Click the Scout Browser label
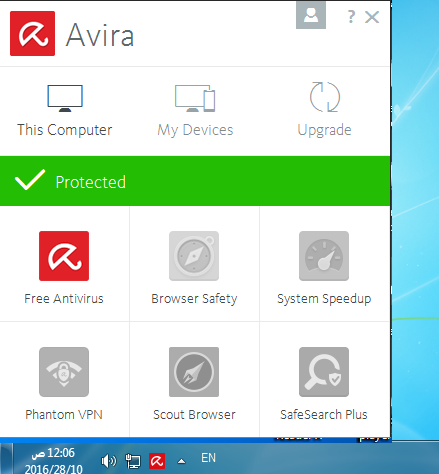Screen dimensions: 439x474 tap(194, 414)
